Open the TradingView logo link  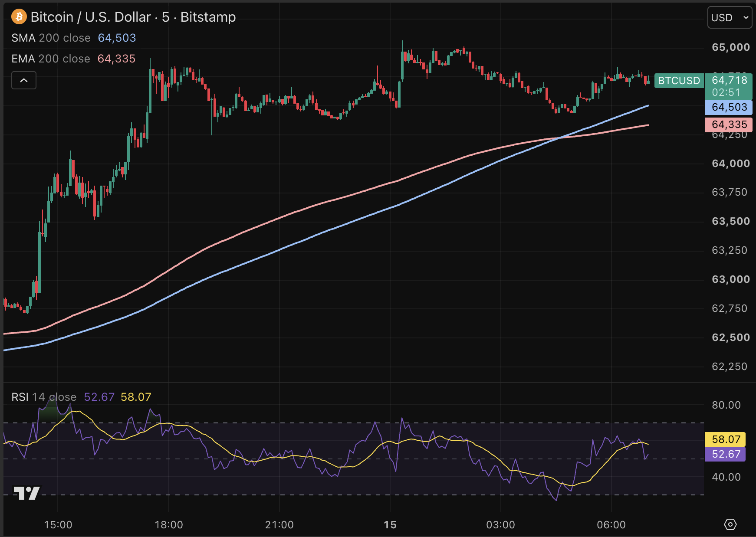[26, 493]
